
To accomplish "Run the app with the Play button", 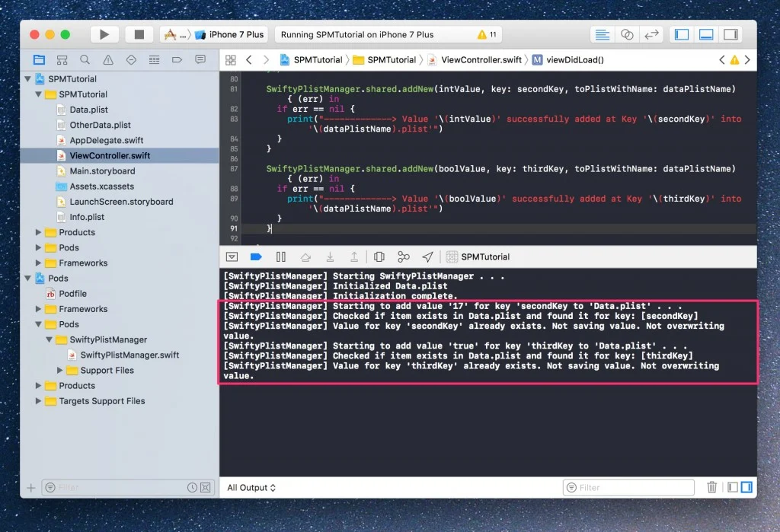I will pyautogui.click(x=104, y=34).
